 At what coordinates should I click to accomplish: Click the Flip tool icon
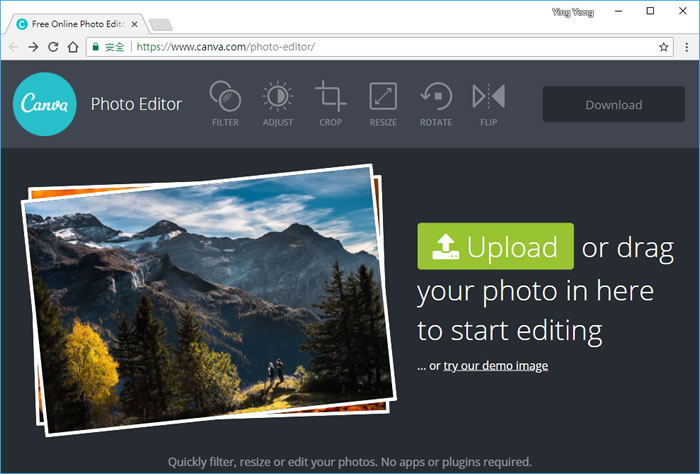click(488, 102)
